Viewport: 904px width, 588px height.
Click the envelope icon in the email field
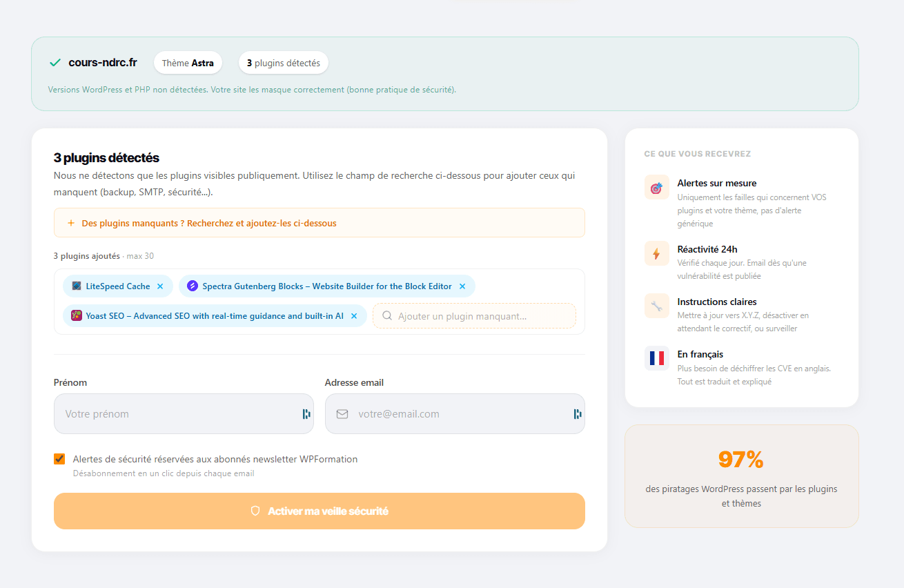343,414
